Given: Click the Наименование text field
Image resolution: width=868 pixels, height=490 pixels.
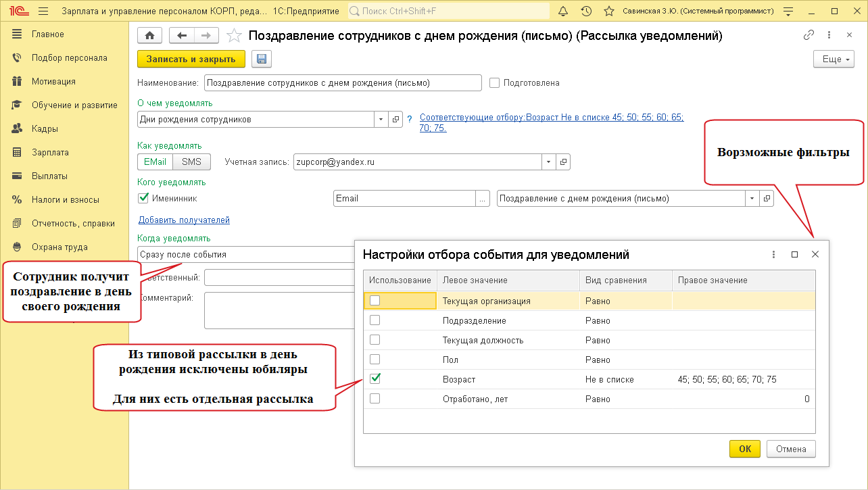Looking at the screenshot, I should (343, 83).
